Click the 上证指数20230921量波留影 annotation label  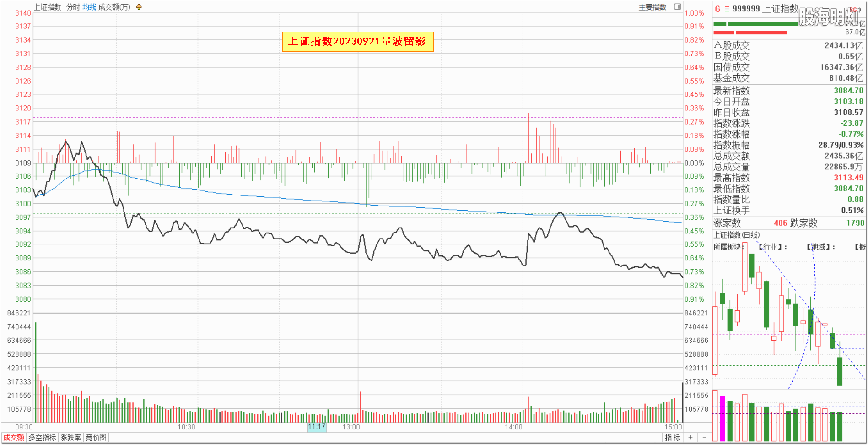click(357, 41)
